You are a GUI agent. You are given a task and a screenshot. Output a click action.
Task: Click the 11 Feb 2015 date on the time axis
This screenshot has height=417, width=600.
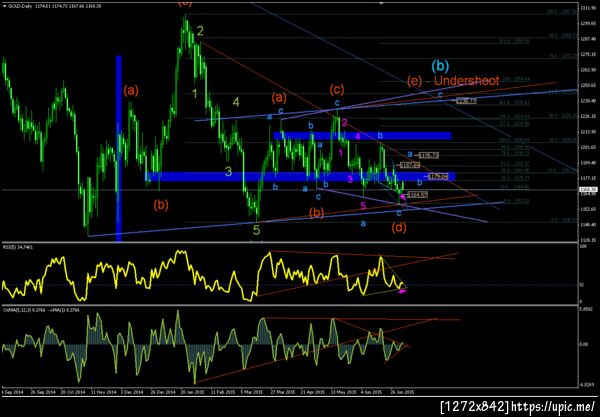tap(223, 392)
